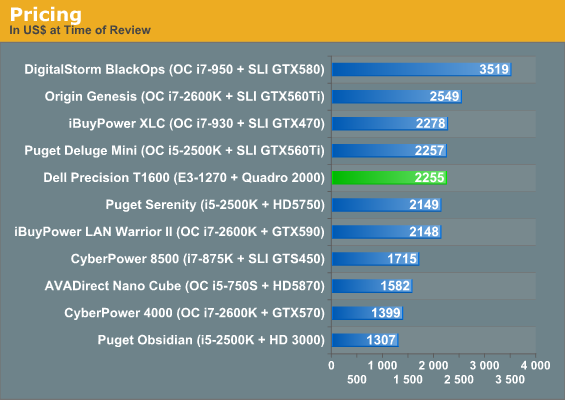The width and height of the screenshot is (565, 400).
Task: Select the Puget Serenity label
Action: (215, 205)
